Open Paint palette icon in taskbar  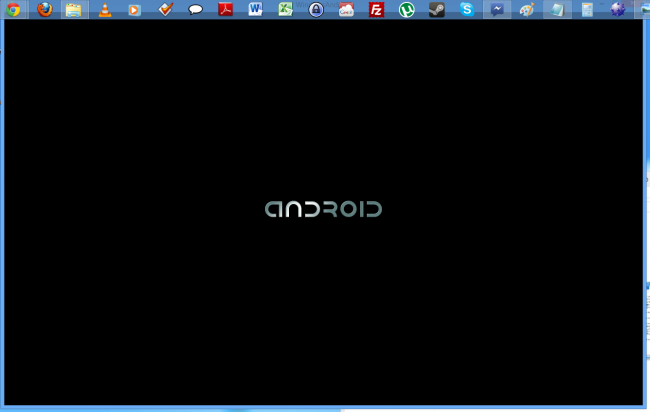(x=527, y=10)
